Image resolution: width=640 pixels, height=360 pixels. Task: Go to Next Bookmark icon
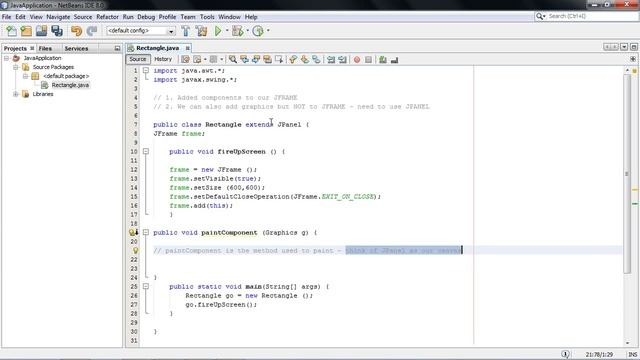point(304,60)
